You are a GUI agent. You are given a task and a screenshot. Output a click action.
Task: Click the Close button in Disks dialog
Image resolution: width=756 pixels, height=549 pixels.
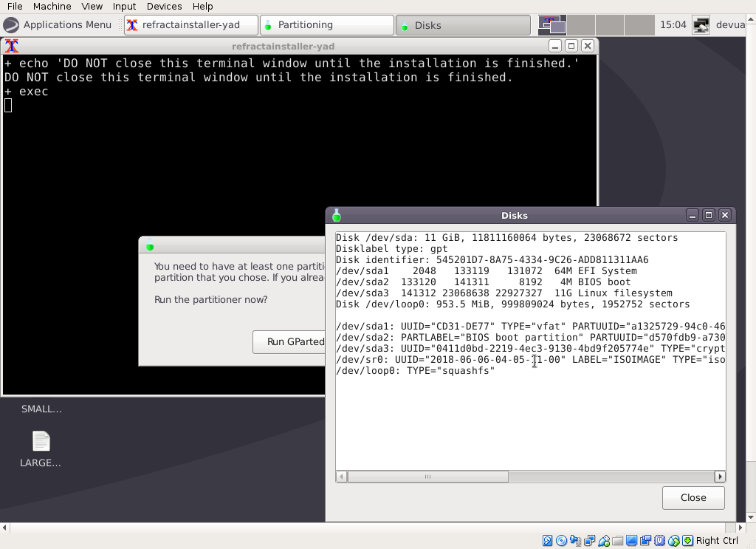coord(693,497)
